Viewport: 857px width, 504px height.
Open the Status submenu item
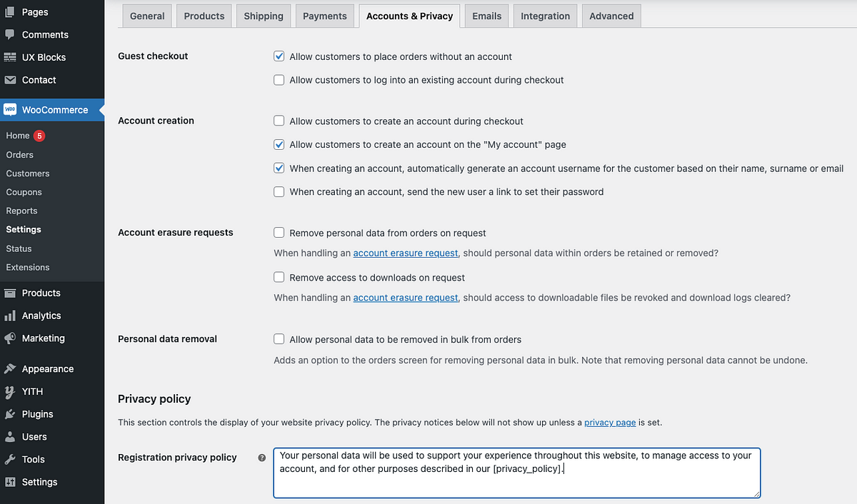tap(19, 248)
